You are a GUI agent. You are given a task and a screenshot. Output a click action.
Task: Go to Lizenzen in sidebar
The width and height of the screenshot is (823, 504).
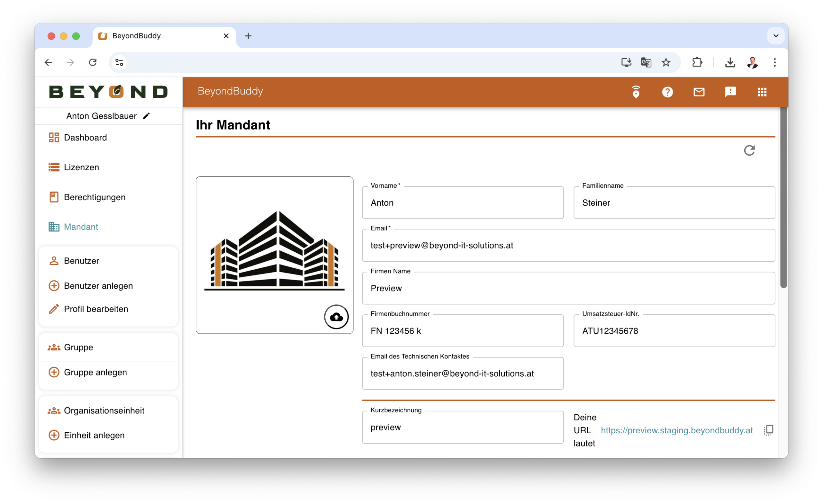click(x=81, y=167)
